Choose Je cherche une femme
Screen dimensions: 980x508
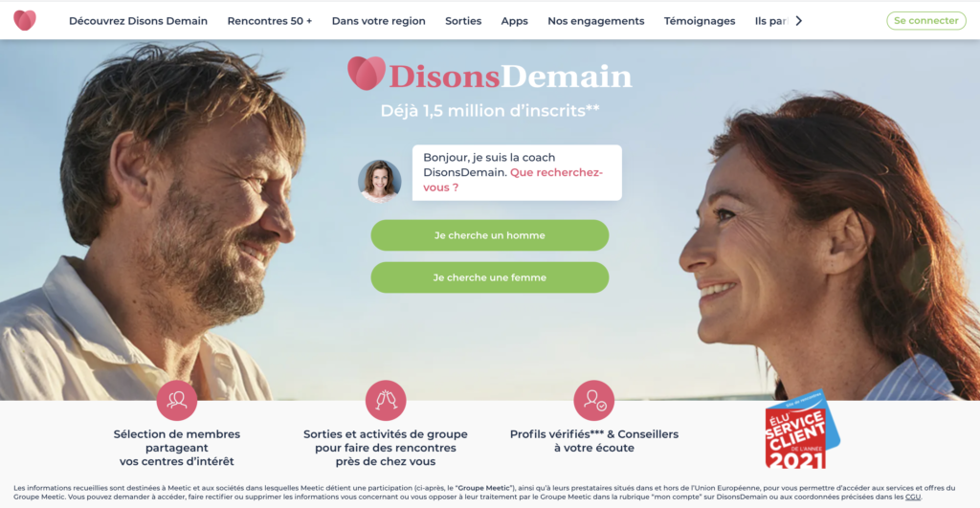tap(489, 277)
